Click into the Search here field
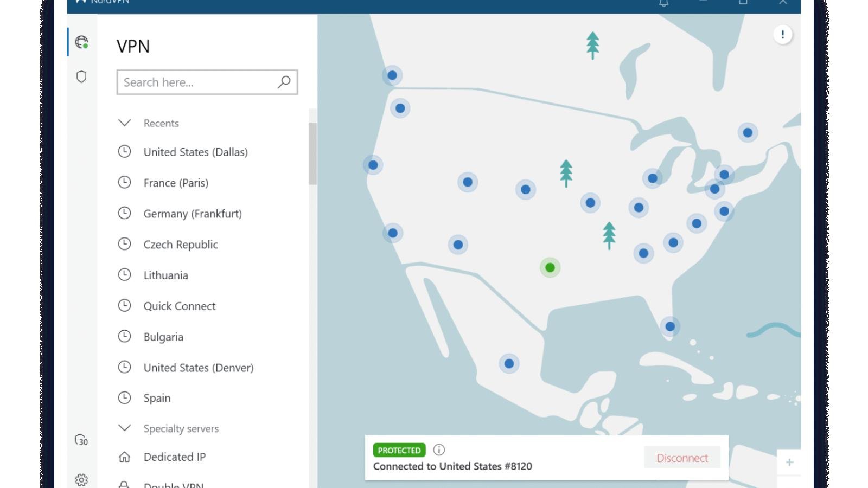Image resolution: width=868 pixels, height=488 pixels. click(207, 82)
